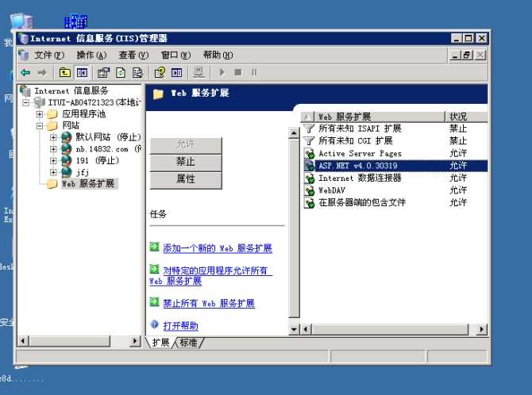Click the ASP.NET v4.0.30319 row icon

tap(309, 166)
